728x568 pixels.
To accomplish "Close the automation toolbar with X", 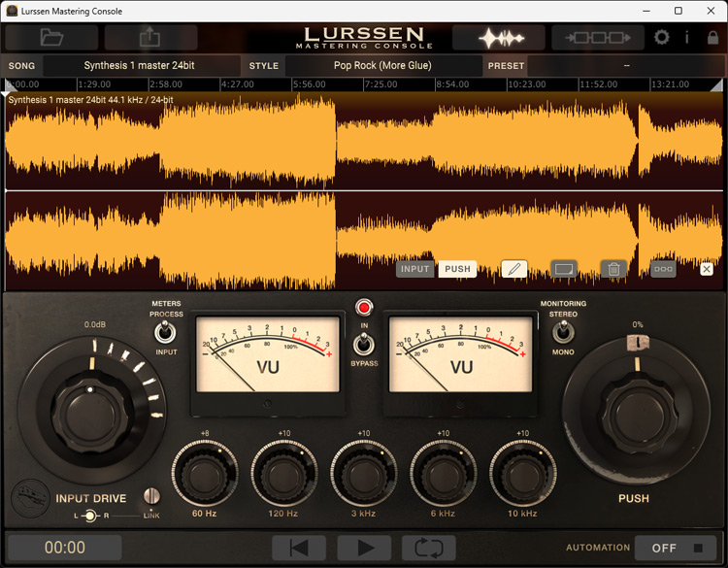I will coord(707,269).
